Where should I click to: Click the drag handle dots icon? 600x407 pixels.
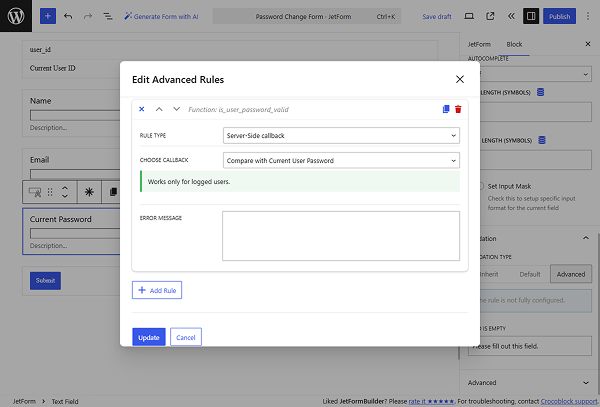pos(50,192)
